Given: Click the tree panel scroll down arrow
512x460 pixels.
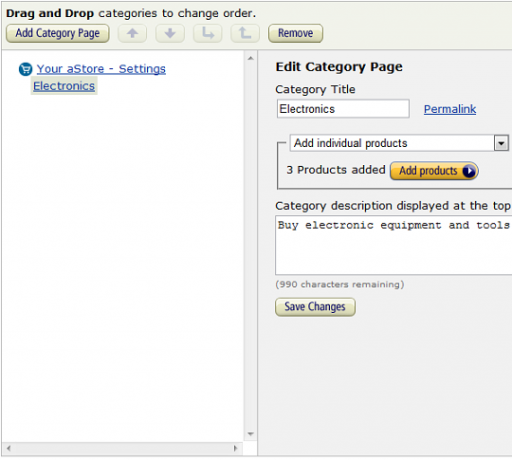Looking at the screenshot, I should 251,434.
